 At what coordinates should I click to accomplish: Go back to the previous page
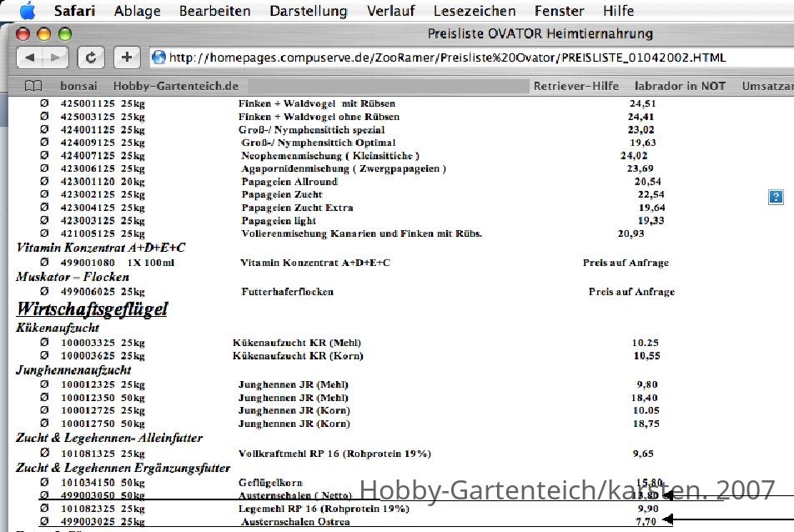(x=30, y=58)
